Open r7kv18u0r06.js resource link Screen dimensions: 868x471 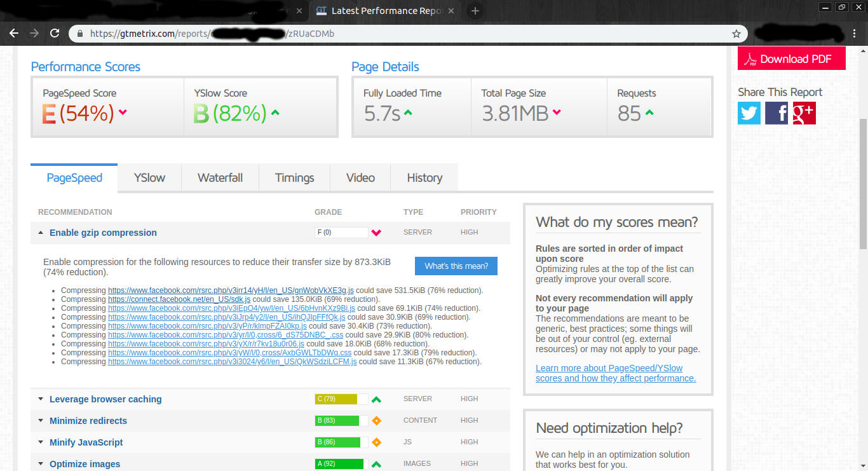(206, 344)
